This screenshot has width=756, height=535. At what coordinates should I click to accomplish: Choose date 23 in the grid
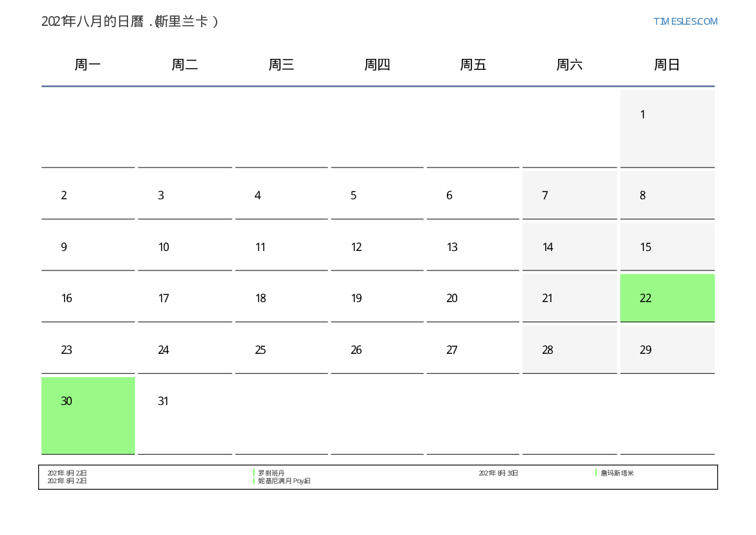88,349
